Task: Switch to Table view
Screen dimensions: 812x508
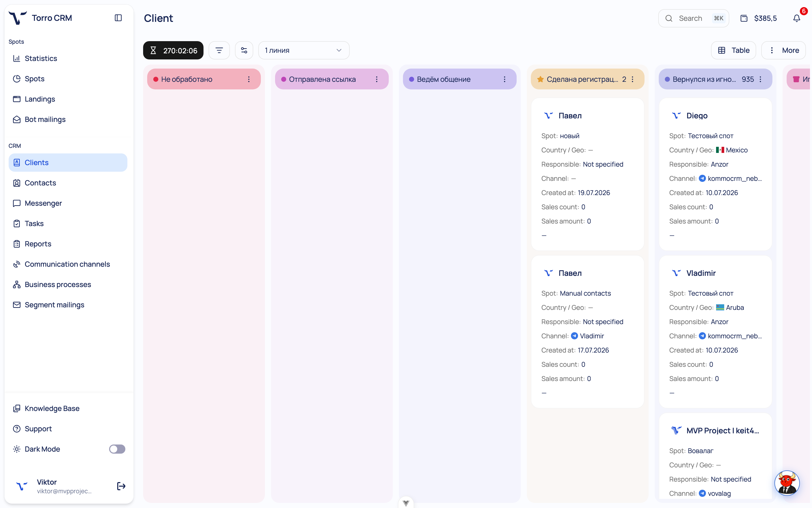Action: pyautogui.click(x=733, y=50)
